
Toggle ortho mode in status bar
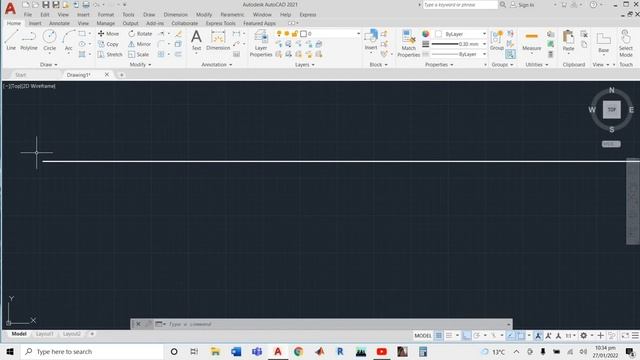tap(466, 336)
